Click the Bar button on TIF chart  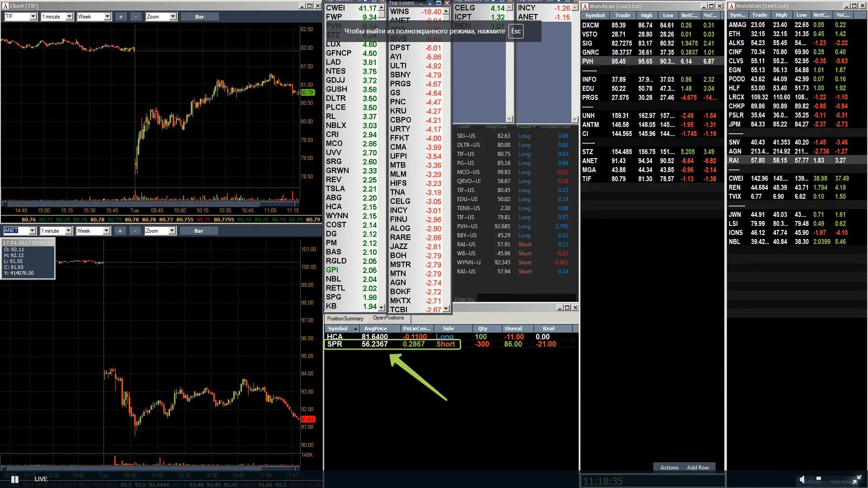point(200,17)
